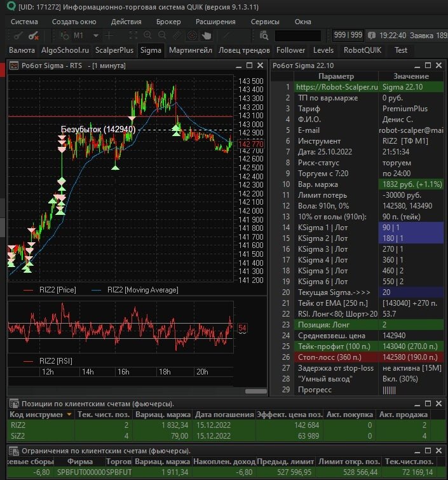Click the chart interval icon beside M1

(65, 36)
